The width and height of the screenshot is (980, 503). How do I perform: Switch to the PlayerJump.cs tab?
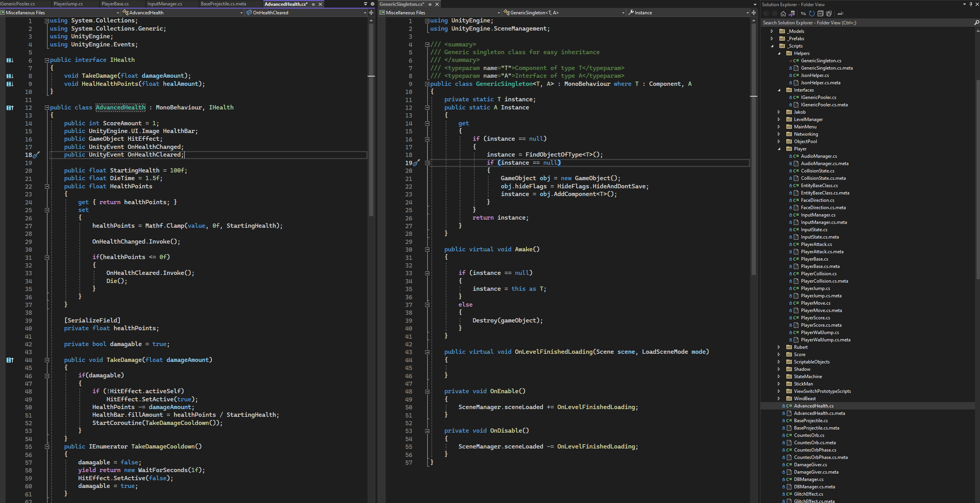pyautogui.click(x=68, y=4)
